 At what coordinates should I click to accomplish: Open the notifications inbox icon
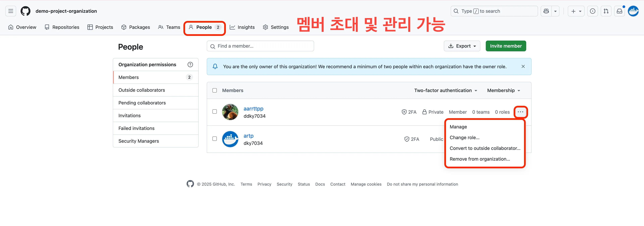coord(620,11)
